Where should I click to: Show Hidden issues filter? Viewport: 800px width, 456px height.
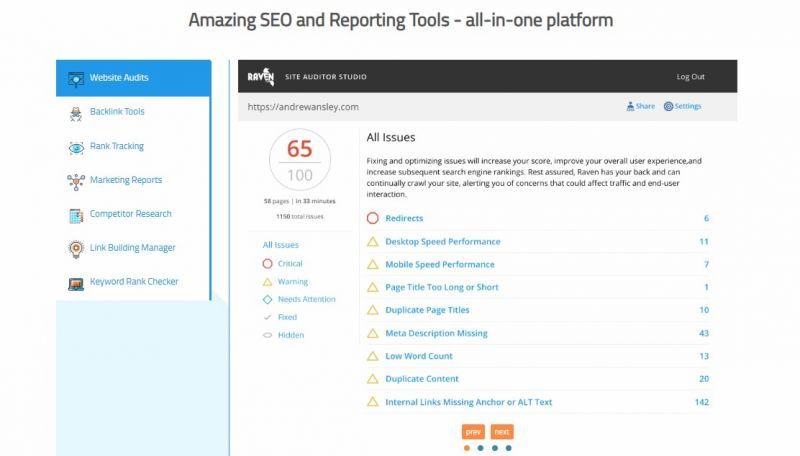(290, 335)
